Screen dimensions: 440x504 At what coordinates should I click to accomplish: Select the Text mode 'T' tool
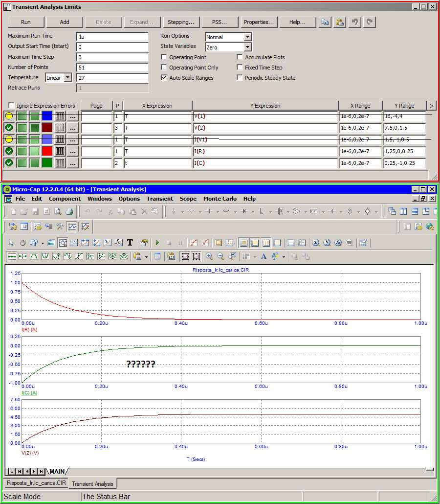(x=130, y=243)
